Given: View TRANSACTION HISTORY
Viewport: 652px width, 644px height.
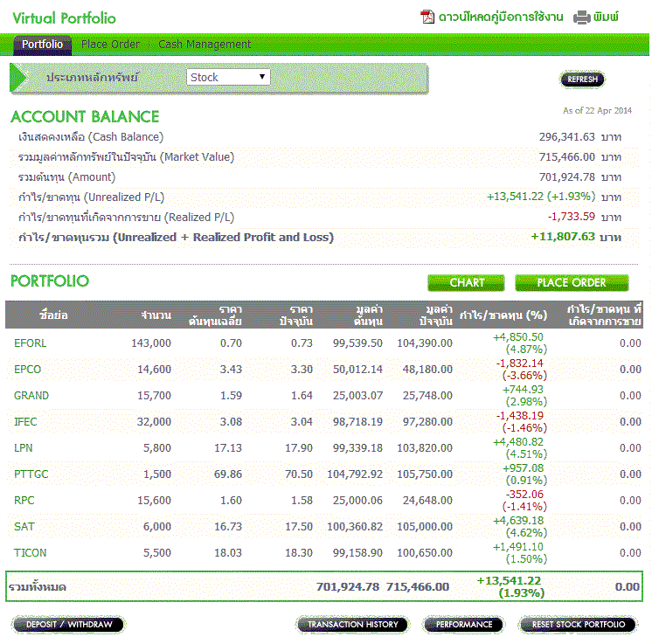Looking at the screenshot, I should click(x=353, y=624).
